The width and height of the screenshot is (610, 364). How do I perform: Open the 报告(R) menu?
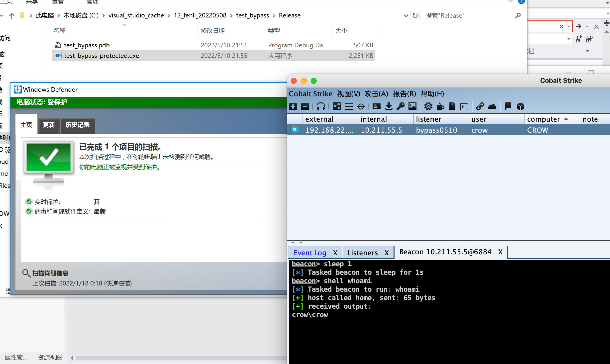(x=405, y=94)
